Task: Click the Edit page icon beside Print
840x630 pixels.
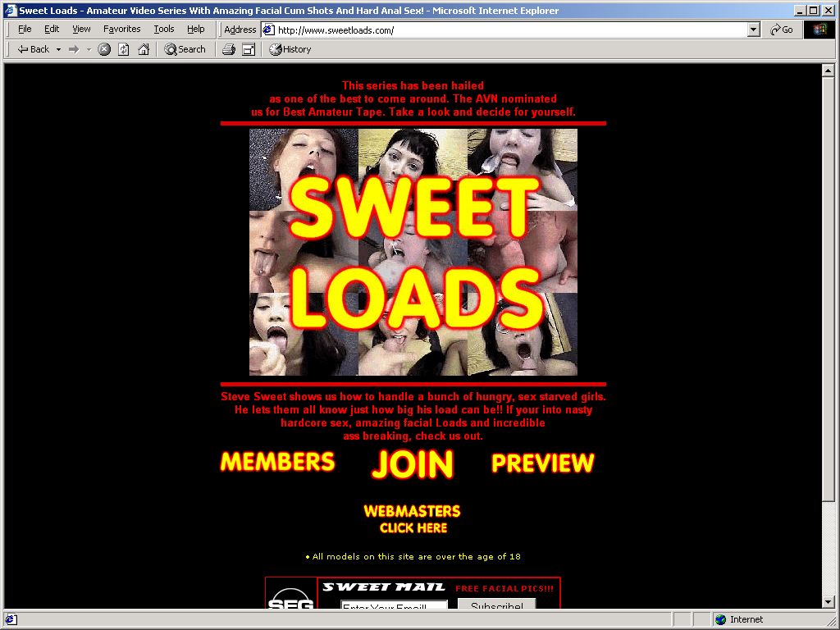Action: click(x=249, y=49)
